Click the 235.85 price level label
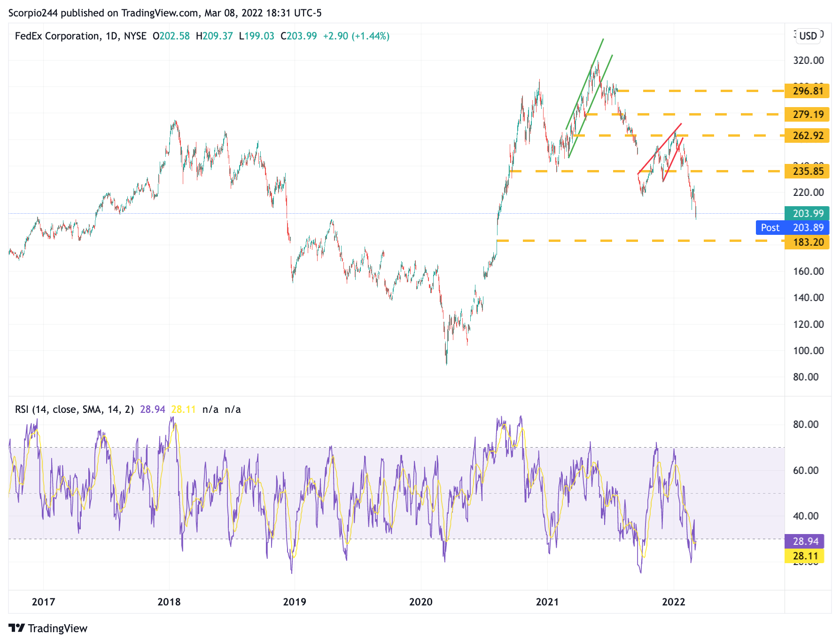The image size is (840, 643). pyautogui.click(x=807, y=171)
